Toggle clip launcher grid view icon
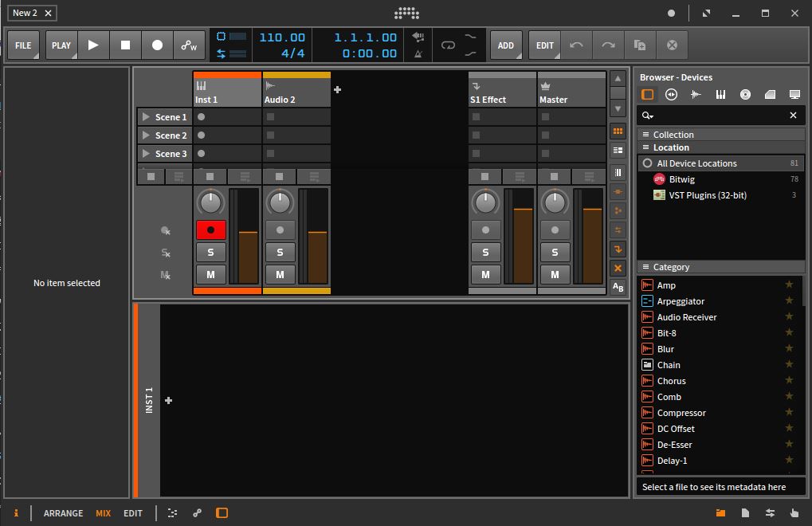The width and height of the screenshot is (812, 526). click(618, 131)
